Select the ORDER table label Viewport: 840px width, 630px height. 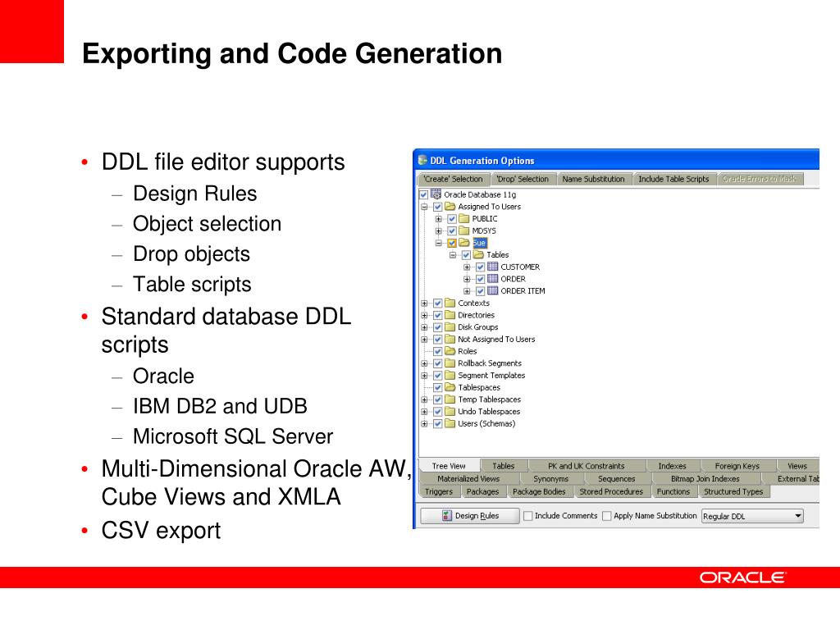[x=513, y=279]
